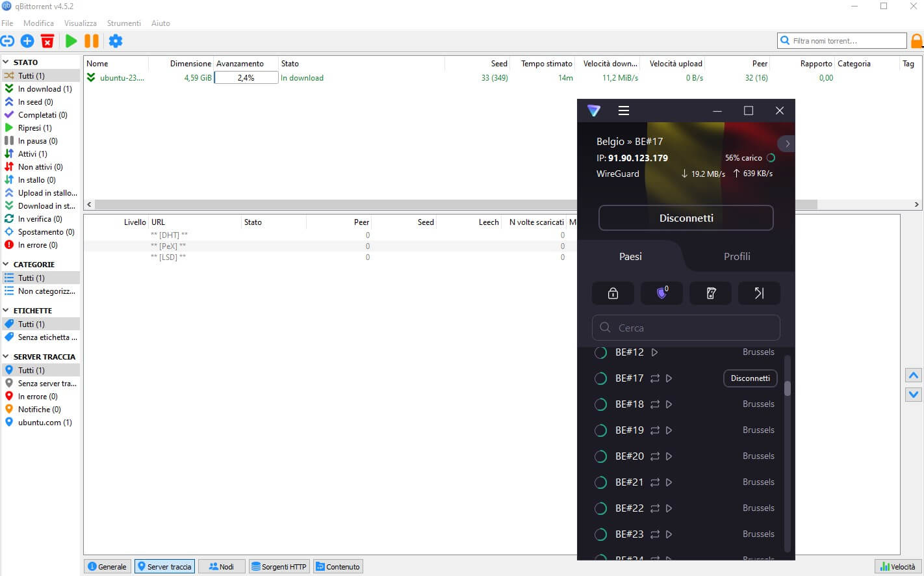
Task: Open the Visualizza menu
Action: pyautogui.click(x=81, y=23)
